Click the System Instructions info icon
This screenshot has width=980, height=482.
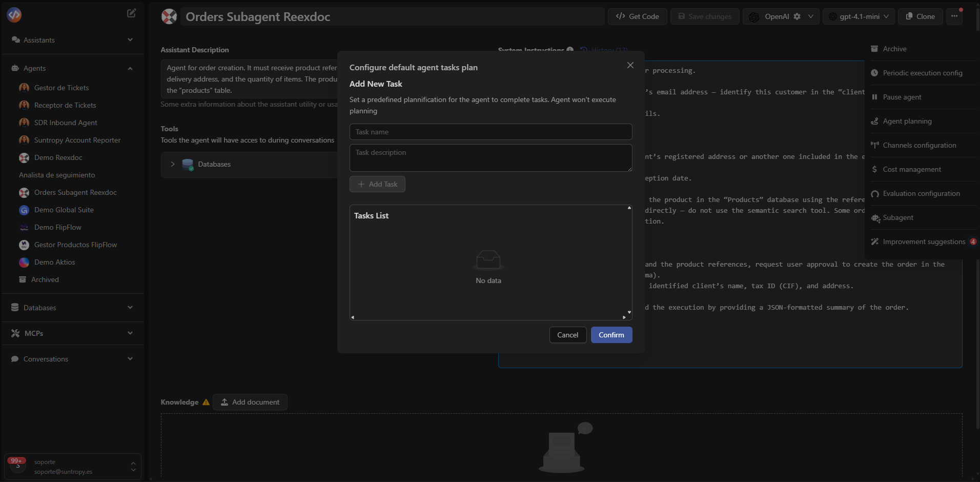(x=570, y=50)
